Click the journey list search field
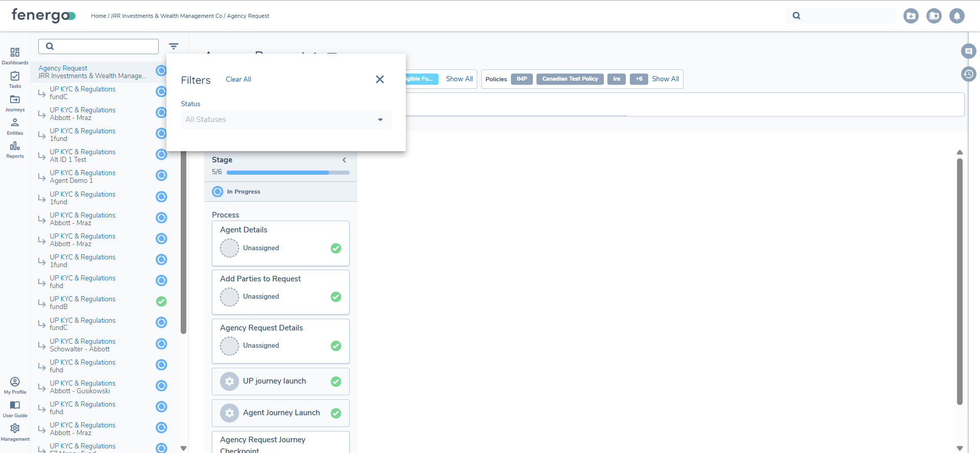This screenshot has height=453, width=980. pyautogui.click(x=99, y=46)
